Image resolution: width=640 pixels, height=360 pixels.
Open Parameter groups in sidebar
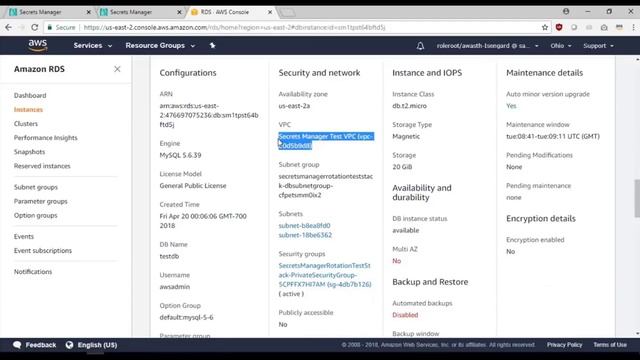point(40,201)
